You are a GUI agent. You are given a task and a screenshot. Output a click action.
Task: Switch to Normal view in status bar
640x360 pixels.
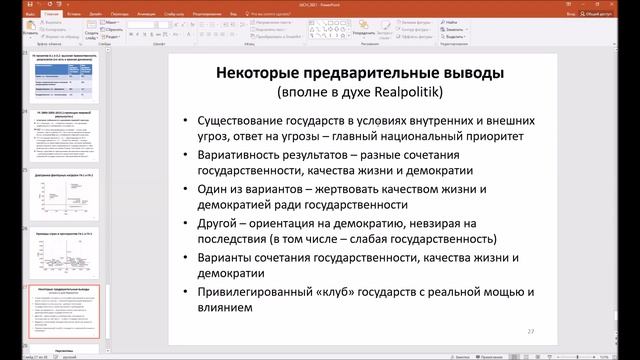click(515, 357)
